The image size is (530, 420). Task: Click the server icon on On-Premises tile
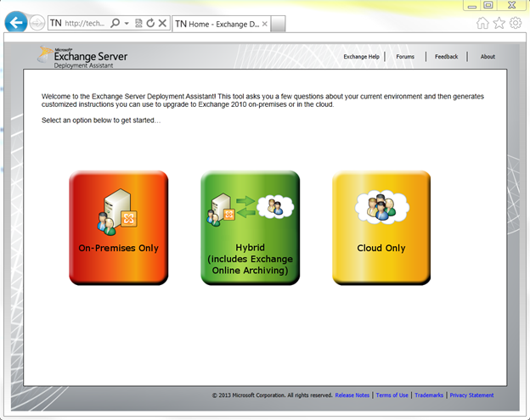tap(117, 211)
